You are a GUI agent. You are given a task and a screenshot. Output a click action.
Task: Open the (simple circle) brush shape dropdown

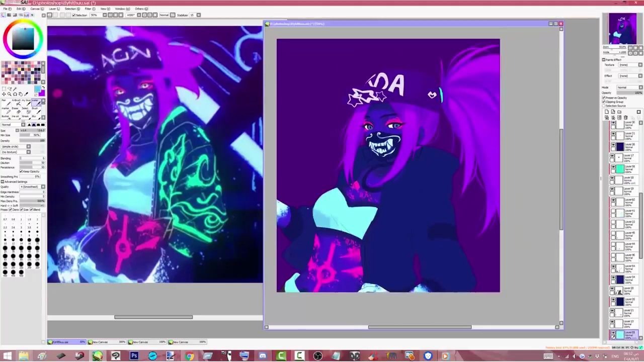point(16,146)
